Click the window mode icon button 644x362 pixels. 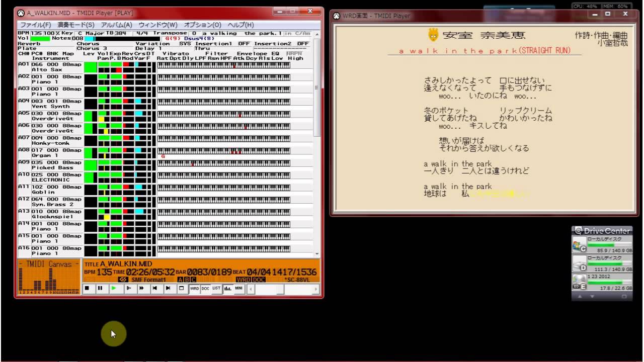point(182,289)
